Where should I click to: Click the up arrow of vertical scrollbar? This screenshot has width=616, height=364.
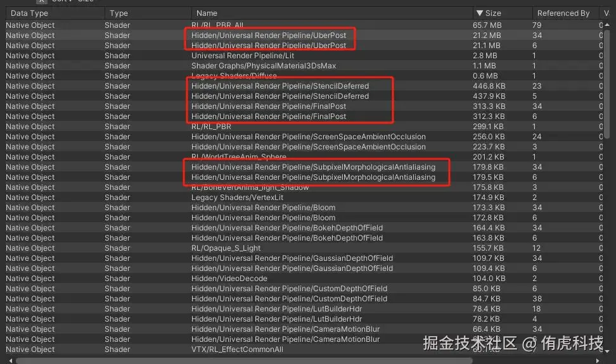(607, 24)
